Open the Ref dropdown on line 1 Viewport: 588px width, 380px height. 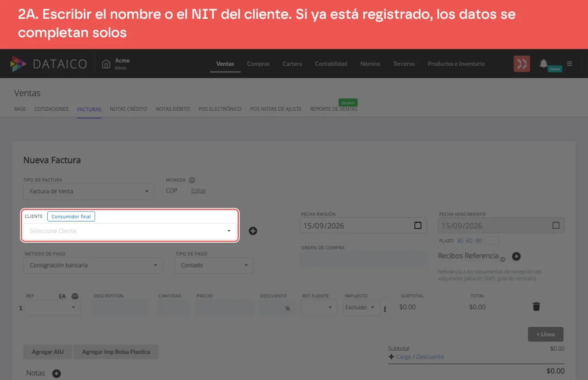[53, 307]
